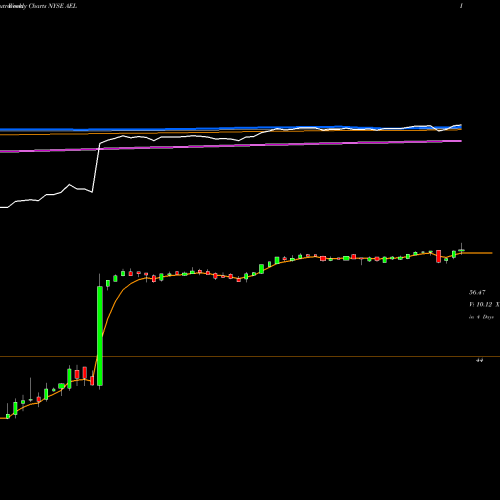Click the "V: 10.12" volume reading
500x500 pixels.
coord(481,305)
